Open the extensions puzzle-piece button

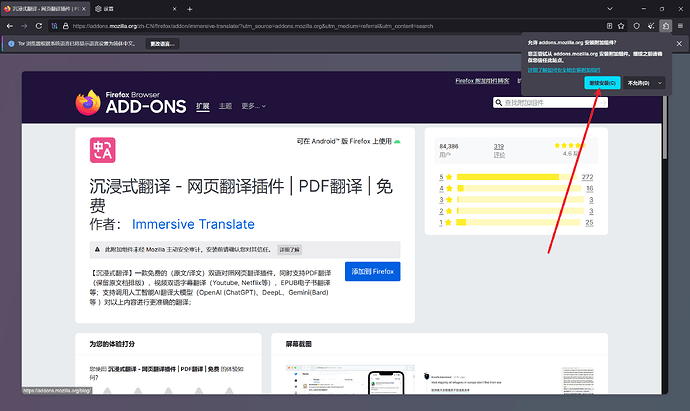coord(666,26)
